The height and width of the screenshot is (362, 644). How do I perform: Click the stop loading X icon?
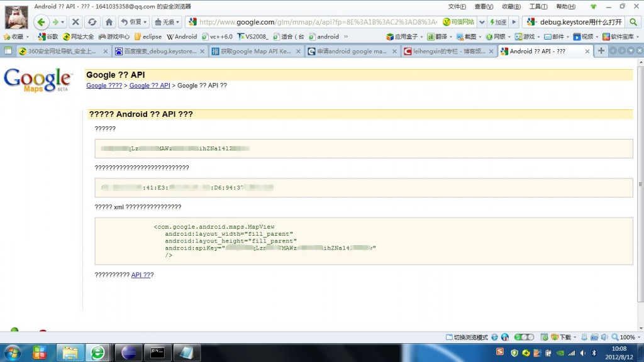tap(75, 22)
